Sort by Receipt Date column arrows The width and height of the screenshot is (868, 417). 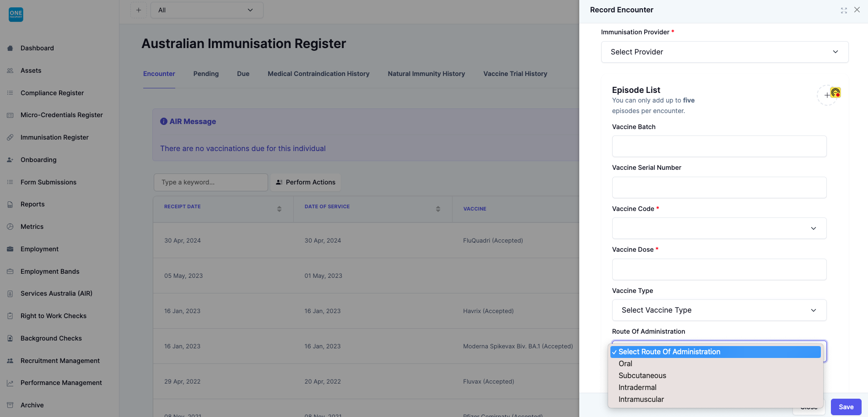(279, 209)
